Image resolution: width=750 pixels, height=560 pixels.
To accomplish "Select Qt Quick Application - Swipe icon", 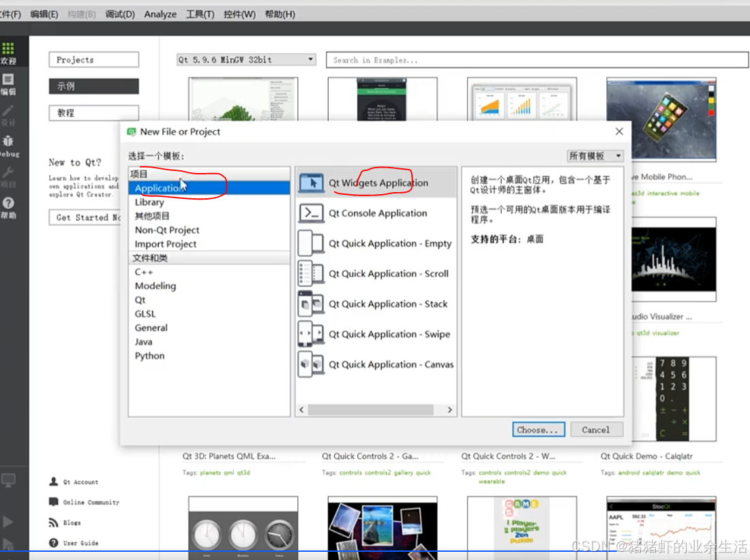I will (x=311, y=334).
